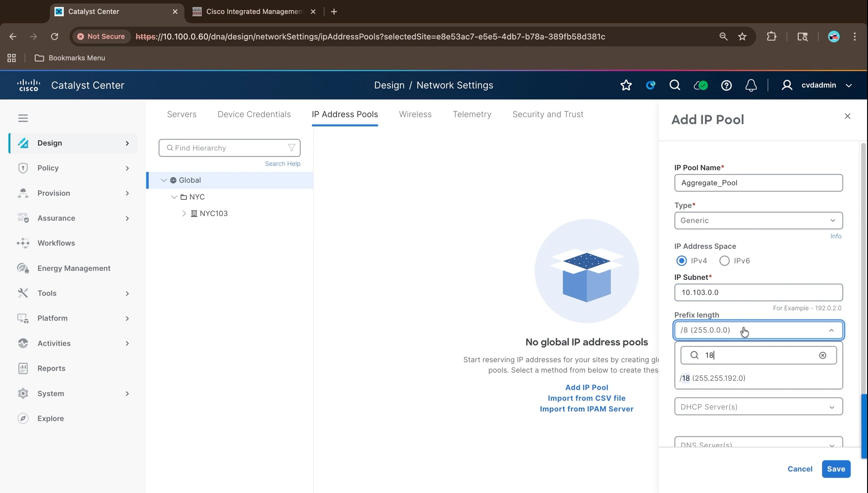
Task: Click the Reports sidebar icon
Action: click(x=23, y=368)
